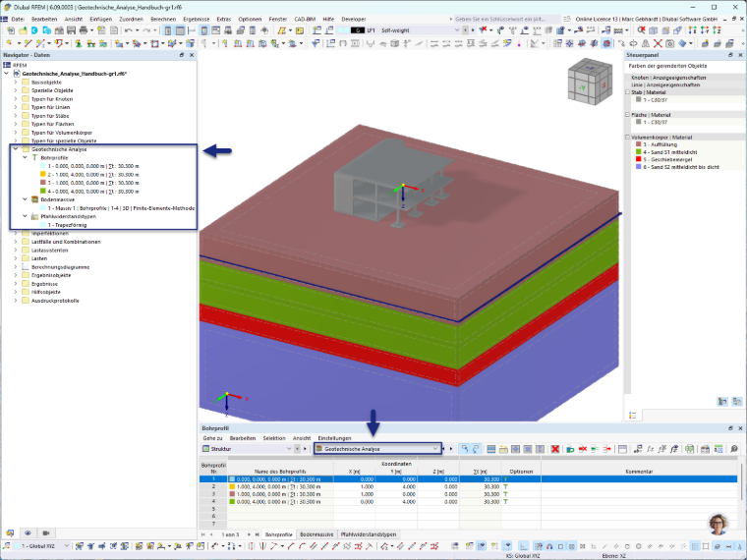
Task: Open the Datei menu
Action: point(18,19)
